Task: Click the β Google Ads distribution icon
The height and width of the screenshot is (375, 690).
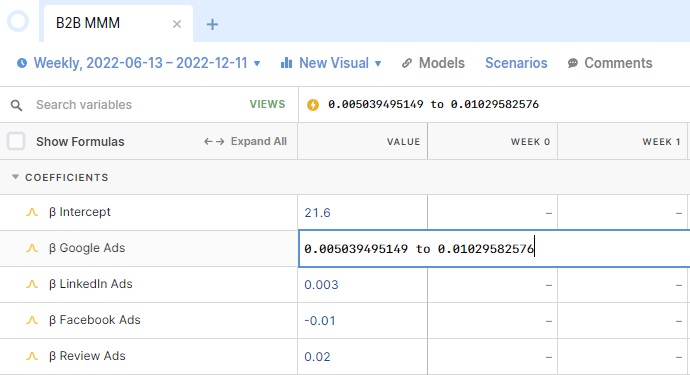Action: (32, 248)
